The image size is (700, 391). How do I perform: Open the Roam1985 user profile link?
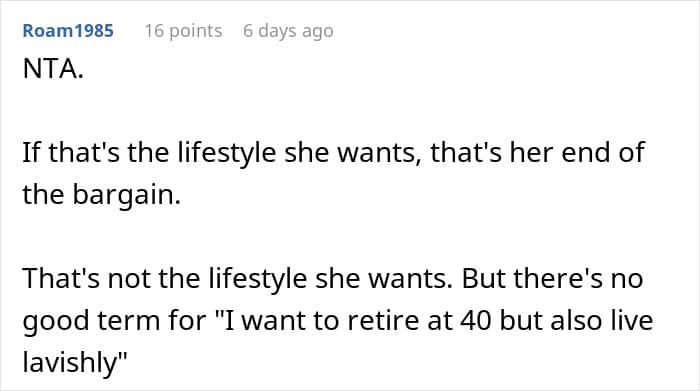pos(68,31)
